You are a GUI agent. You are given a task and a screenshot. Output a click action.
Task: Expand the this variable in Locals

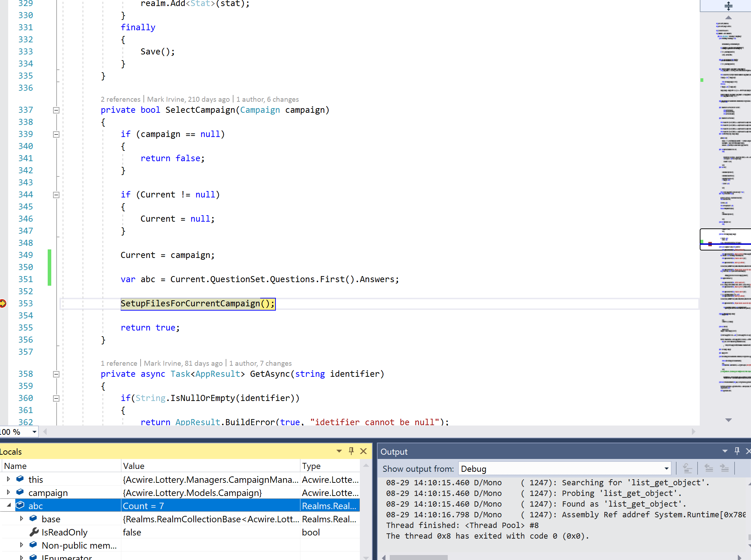tap(8, 479)
